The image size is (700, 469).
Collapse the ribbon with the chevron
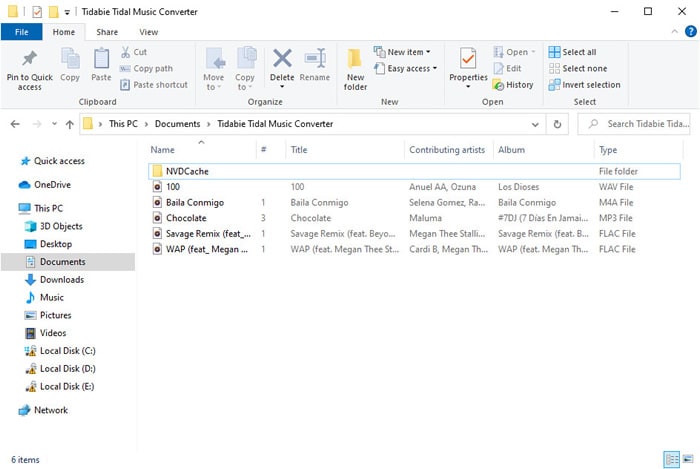tap(675, 31)
